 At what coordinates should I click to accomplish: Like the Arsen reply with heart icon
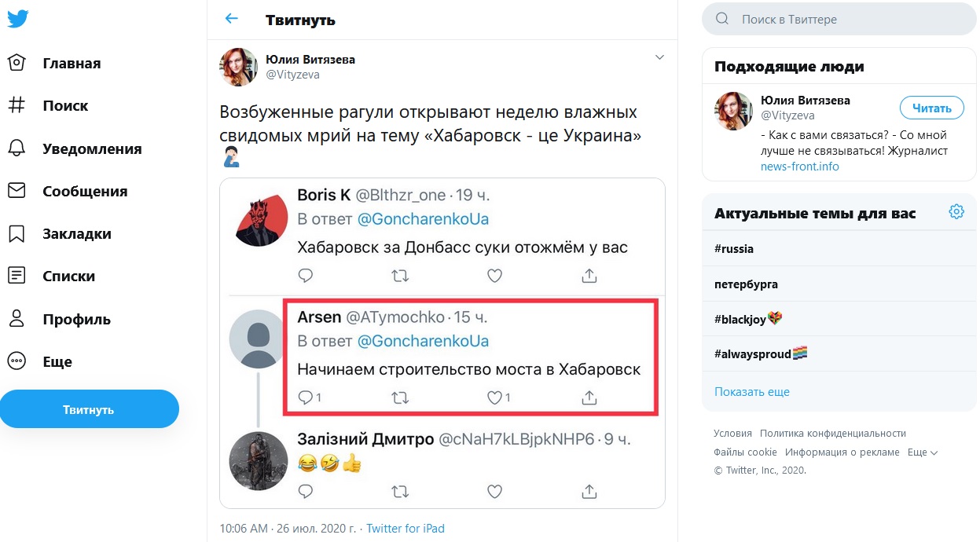(x=494, y=397)
